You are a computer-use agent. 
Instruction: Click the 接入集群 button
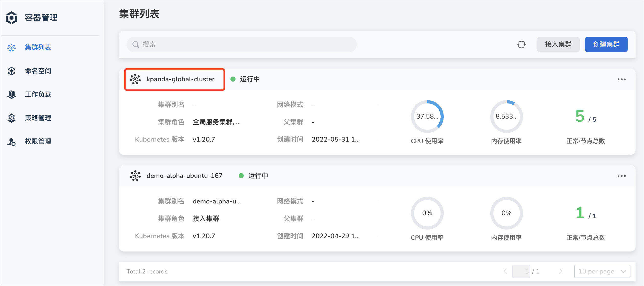click(558, 44)
